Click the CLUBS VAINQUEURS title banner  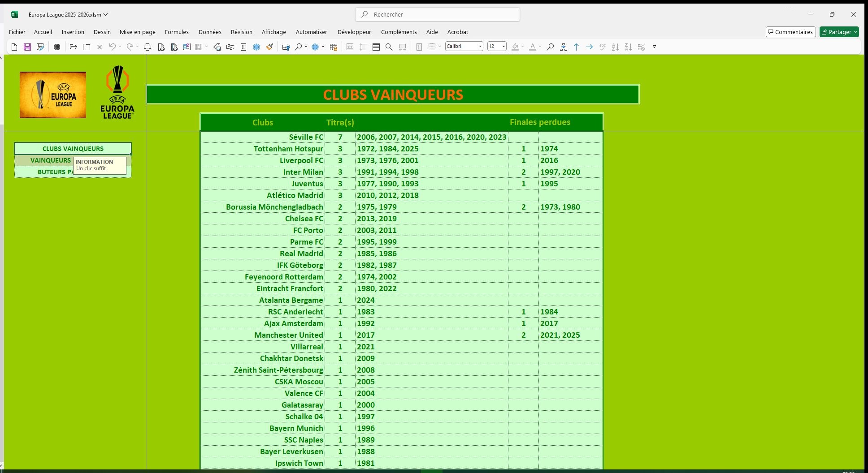point(393,95)
